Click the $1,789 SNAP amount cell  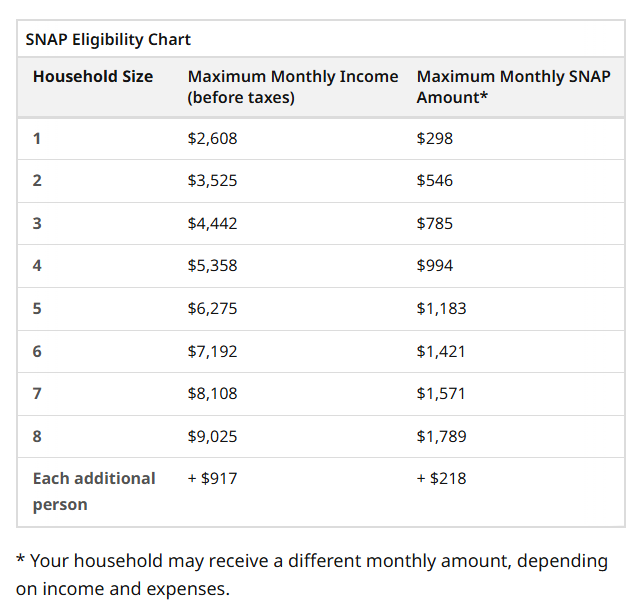441,436
